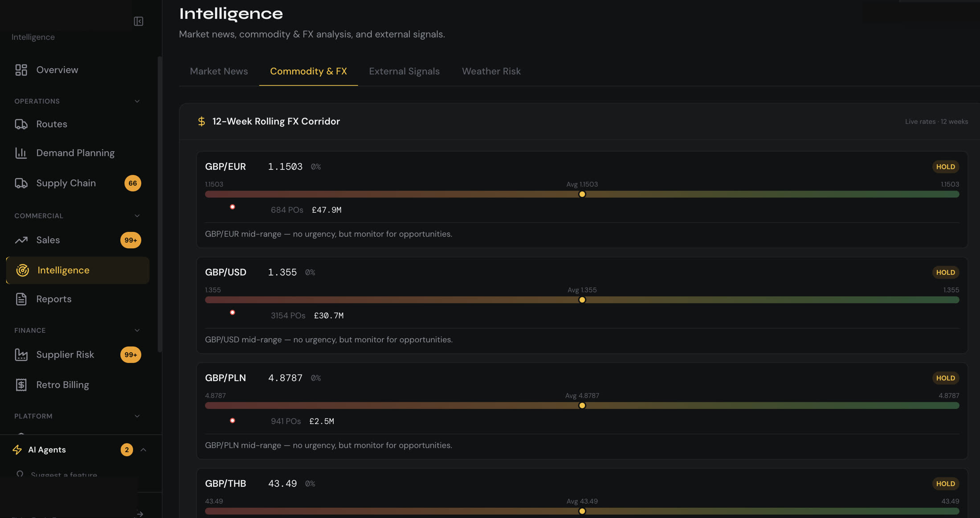Screen dimensions: 980x518
Task: Click the "Live rates · 12 weeks" label
Action: (x=936, y=122)
